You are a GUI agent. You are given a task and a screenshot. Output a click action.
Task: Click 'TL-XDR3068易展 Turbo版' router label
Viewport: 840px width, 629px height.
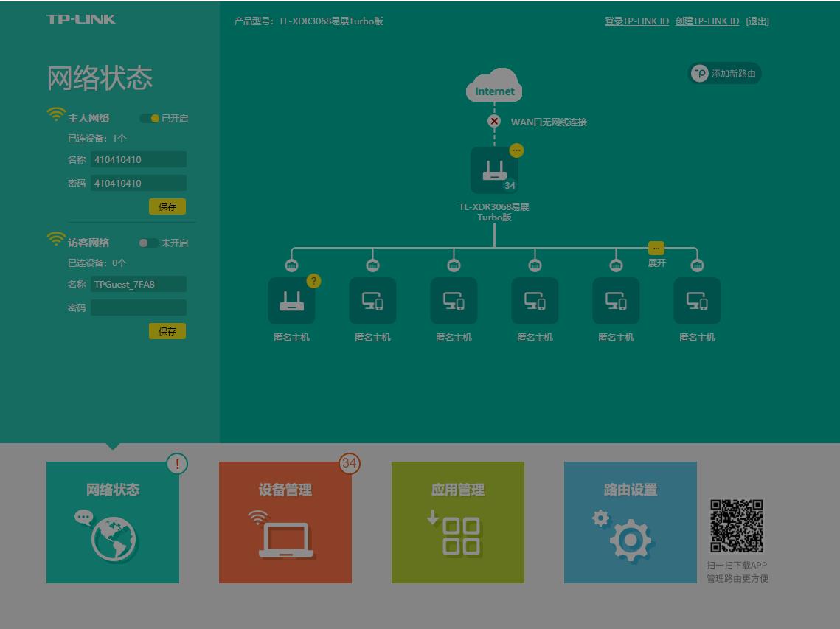click(494, 212)
